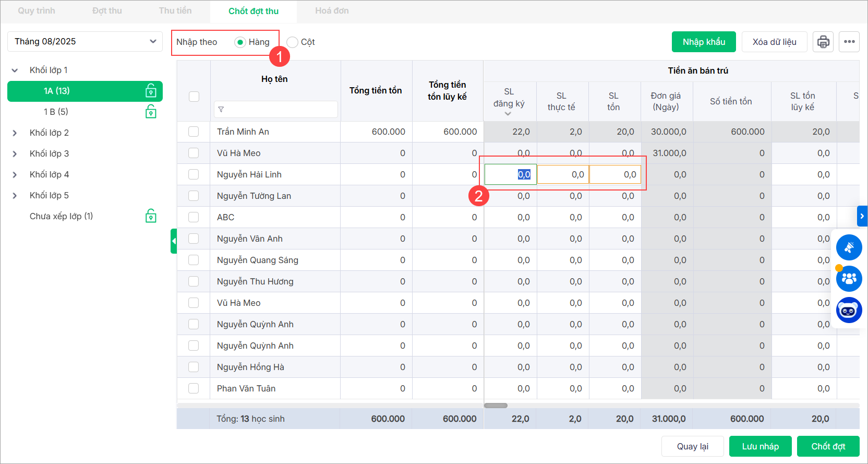
Task: Click the announcement megaphone floating icon
Action: tap(849, 247)
